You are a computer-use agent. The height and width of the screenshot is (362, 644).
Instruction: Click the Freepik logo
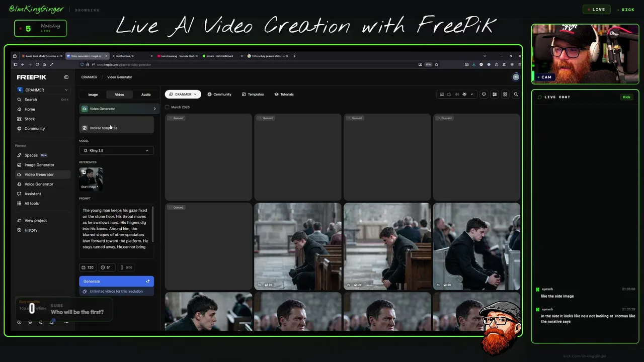point(31,77)
